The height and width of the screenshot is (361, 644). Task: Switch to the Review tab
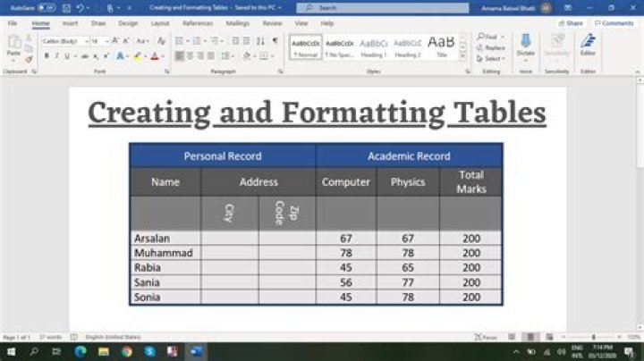click(x=272, y=23)
